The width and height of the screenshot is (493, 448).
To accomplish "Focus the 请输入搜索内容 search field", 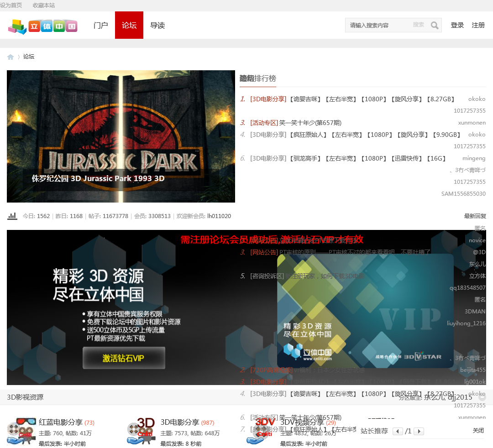I will click(x=379, y=25).
